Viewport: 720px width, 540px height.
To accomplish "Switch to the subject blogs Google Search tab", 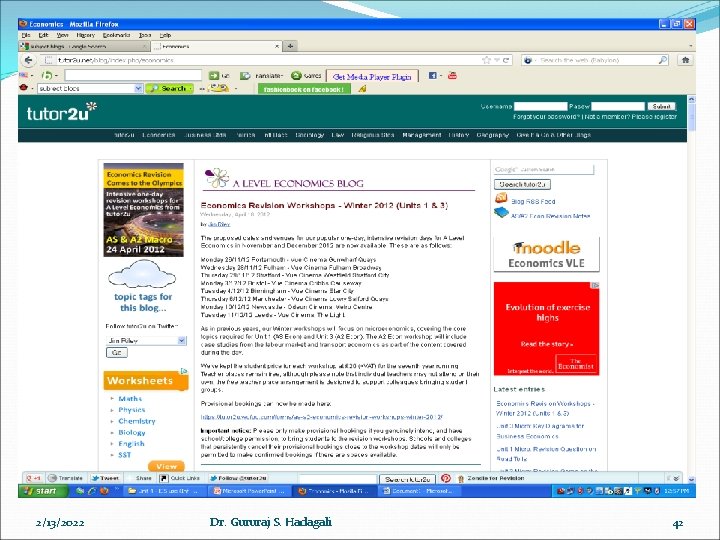I will (84, 46).
